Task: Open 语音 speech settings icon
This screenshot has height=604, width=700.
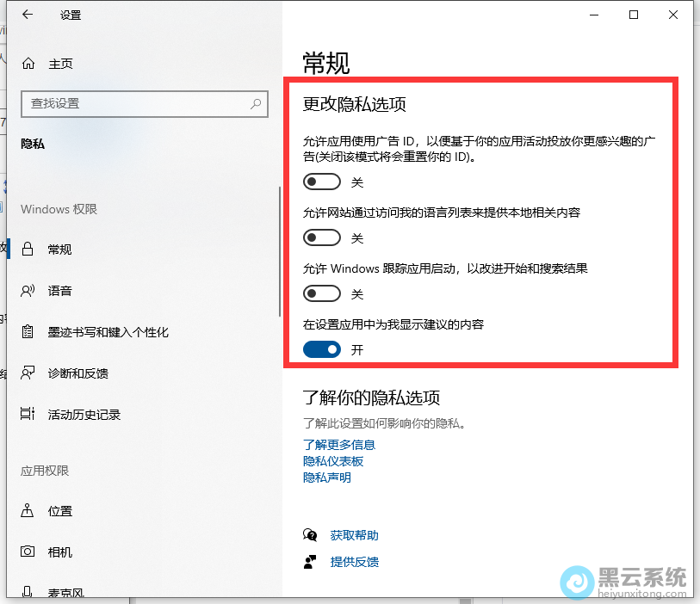Action: point(28,291)
